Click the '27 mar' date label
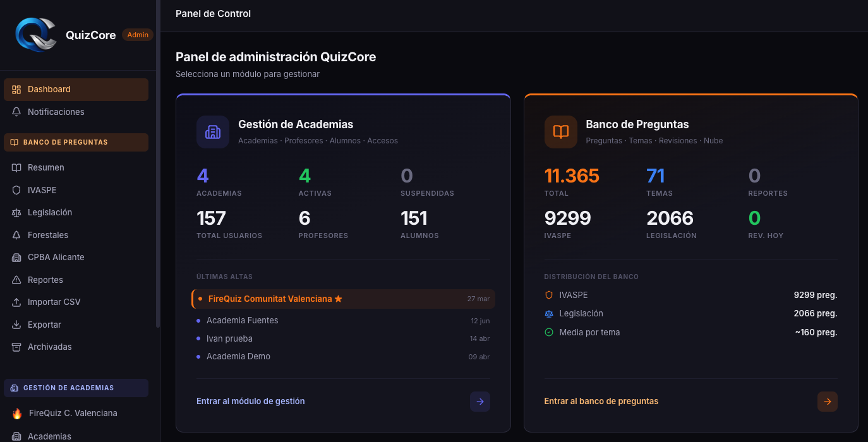Screen dimensions: 868x442 (x=478, y=299)
